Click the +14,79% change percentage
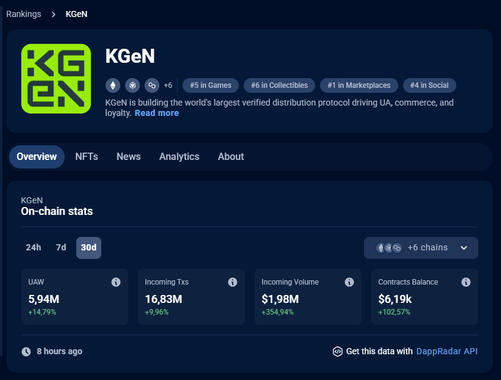This screenshot has height=380, width=501. [x=42, y=312]
